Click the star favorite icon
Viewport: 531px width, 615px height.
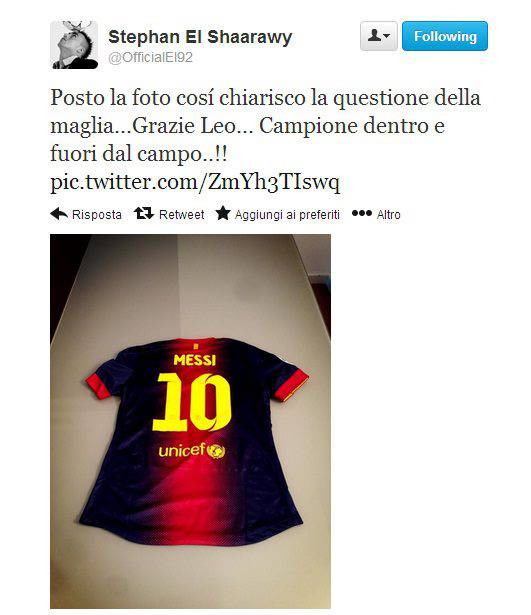tap(223, 213)
